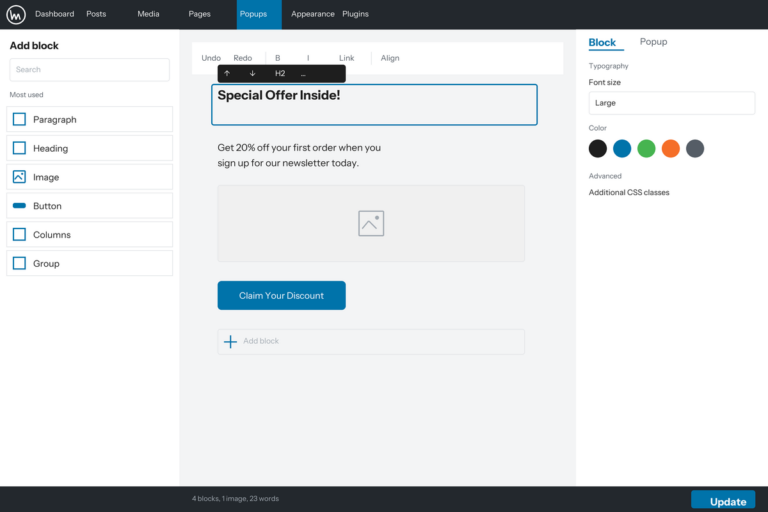The width and height of the screenshot is (768, 512).
Task: Click the Update button
Action: click(x=723, y=501)
